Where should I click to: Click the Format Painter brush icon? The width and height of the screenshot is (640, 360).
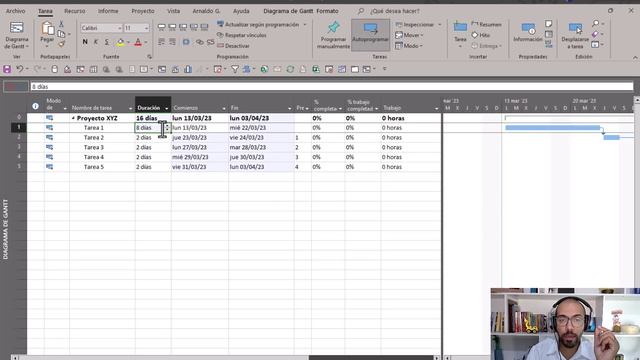62,44
